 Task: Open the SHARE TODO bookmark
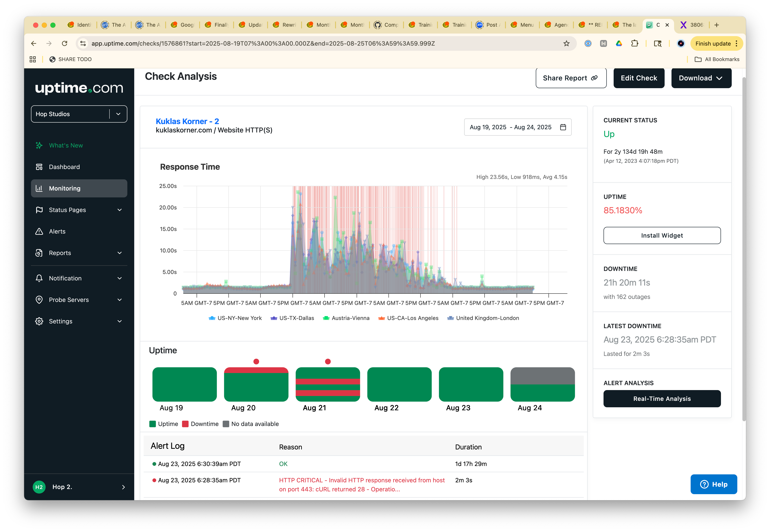click(x=70, y=59)
